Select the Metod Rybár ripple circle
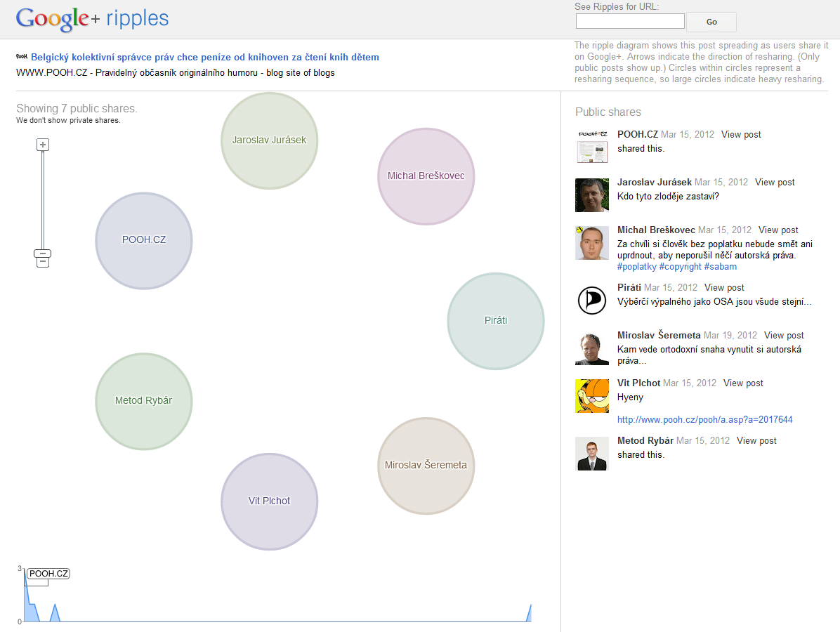This screenshot has height=632, width=840. click(x=143, y=401)
